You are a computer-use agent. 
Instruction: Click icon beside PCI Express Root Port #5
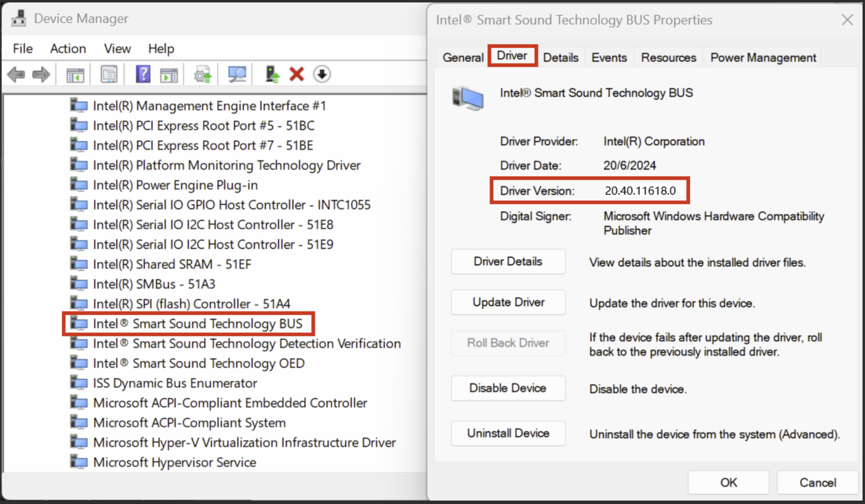79,126
